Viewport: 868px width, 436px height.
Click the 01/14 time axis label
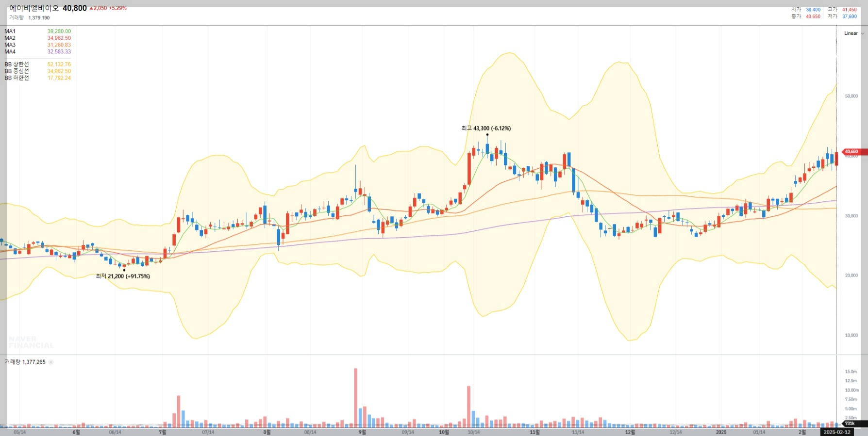(x=759, y=432)
